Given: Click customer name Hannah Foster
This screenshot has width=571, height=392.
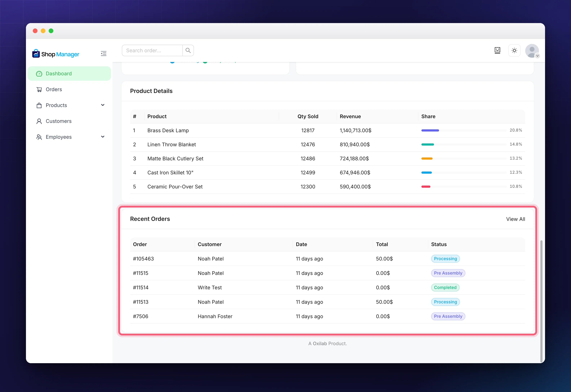Looking at the screenshot, I should [215, 317].
